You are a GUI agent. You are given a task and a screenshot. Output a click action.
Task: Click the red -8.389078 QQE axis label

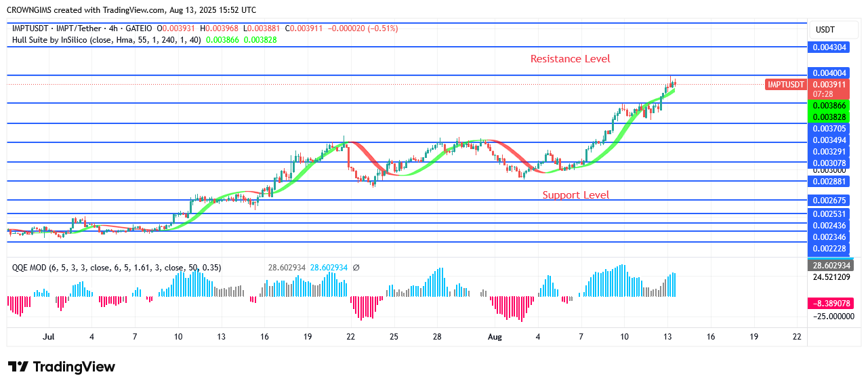pos(830,304)
